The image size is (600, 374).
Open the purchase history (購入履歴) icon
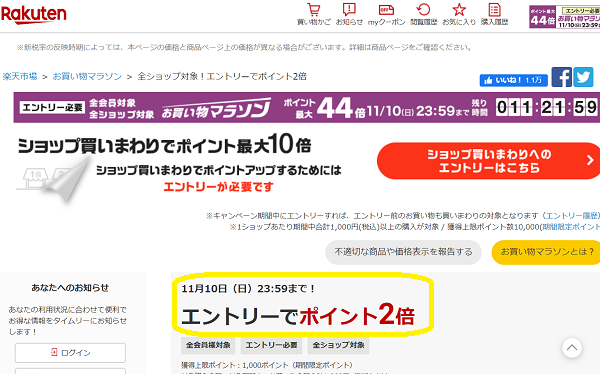[494, 14]
